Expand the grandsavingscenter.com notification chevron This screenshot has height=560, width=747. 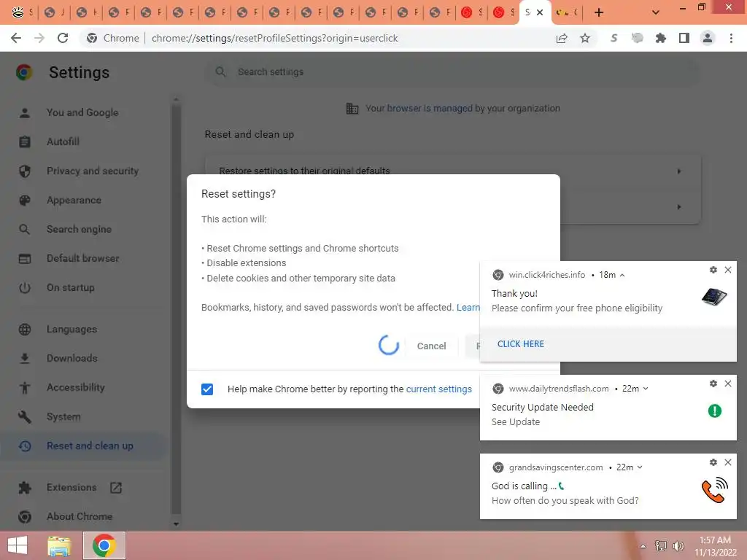[x=640, y=467]
